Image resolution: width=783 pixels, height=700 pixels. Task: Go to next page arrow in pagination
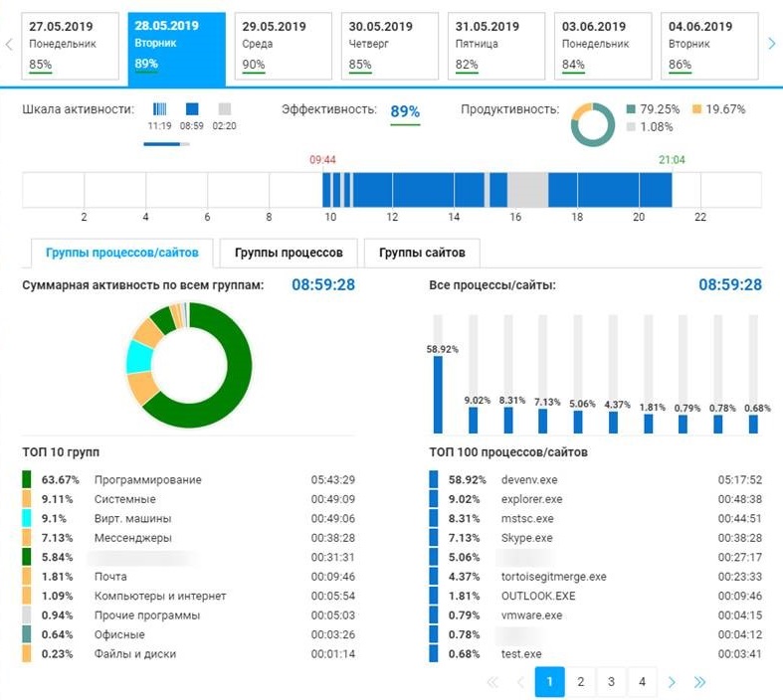(673, 682)
